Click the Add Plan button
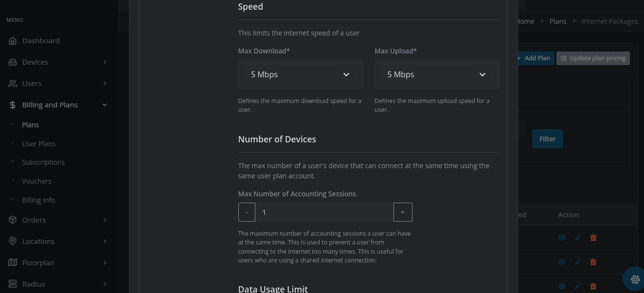Viewport: 644px width, 293px height. [x=534, y=58]
